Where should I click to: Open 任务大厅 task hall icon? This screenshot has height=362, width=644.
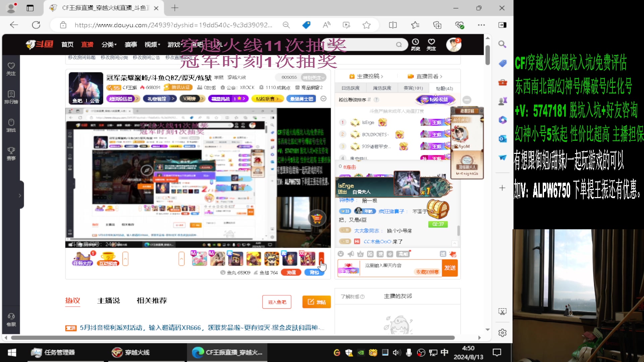click(x=83, y=259)
